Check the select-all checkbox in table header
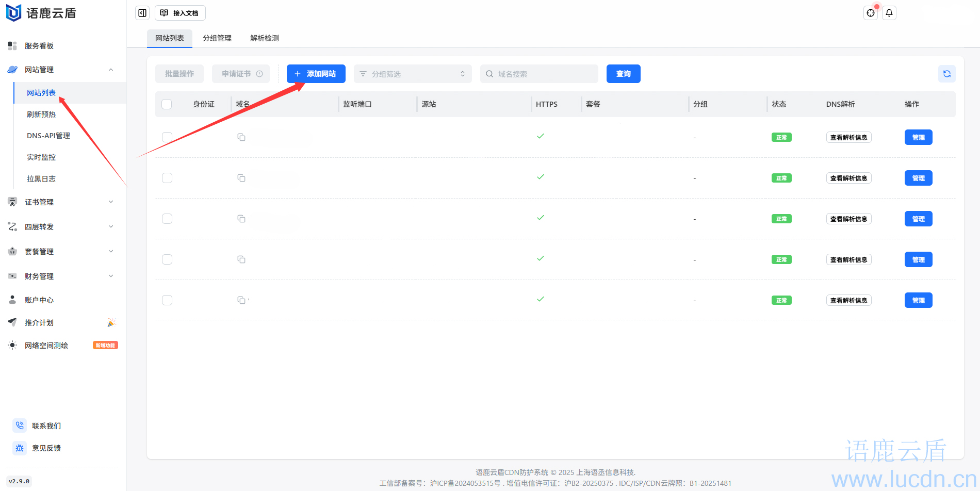 point(167,104)
